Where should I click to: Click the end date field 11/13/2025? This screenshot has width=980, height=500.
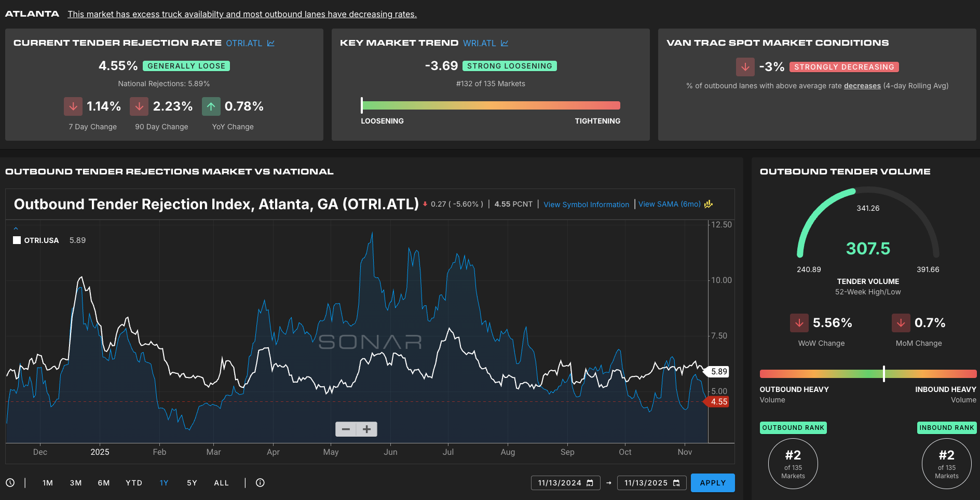pos(646,483)
